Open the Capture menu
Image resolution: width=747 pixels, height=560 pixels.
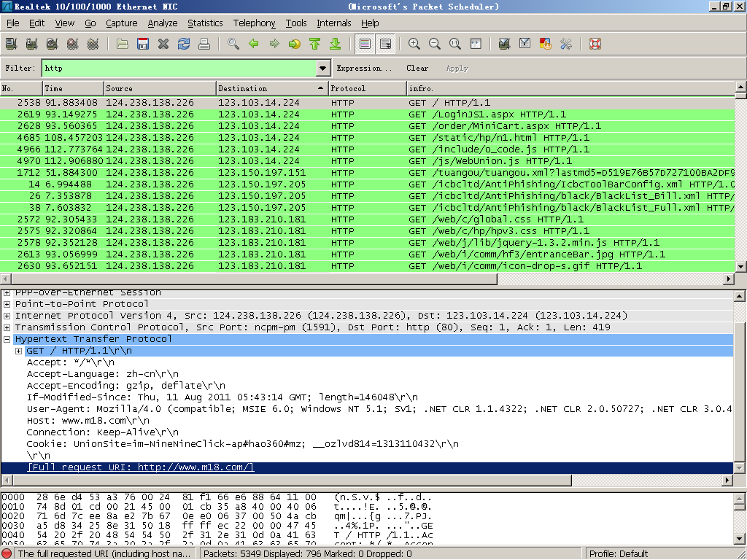(122, 23)
